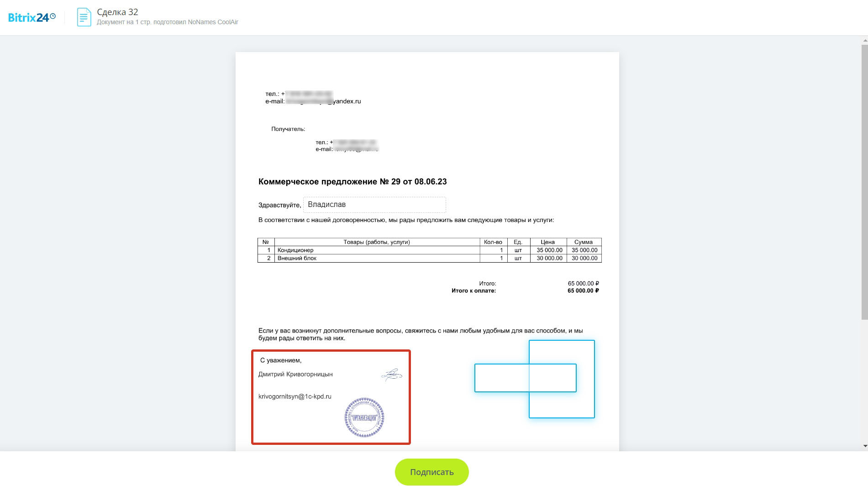
Task: Click the Коммерческое предложение № 29 heading
Action: click(x=352, y=182)
